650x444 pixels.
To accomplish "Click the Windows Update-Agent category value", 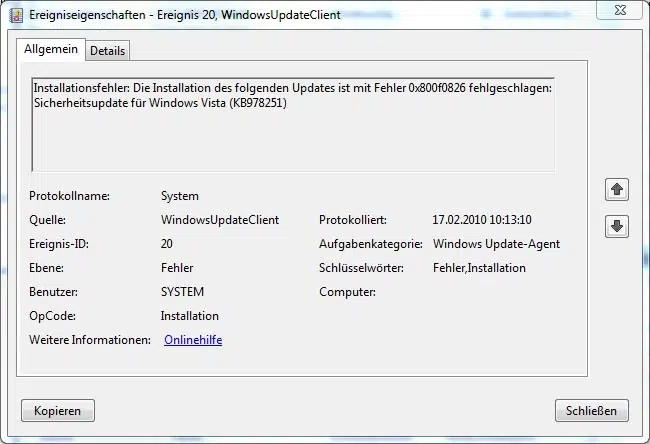I will pos(496,244).
